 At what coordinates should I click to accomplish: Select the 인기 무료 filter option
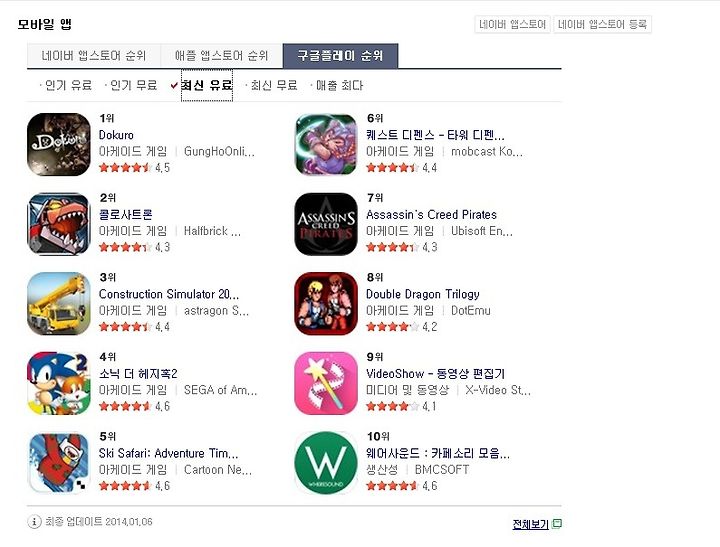point(133,85)
